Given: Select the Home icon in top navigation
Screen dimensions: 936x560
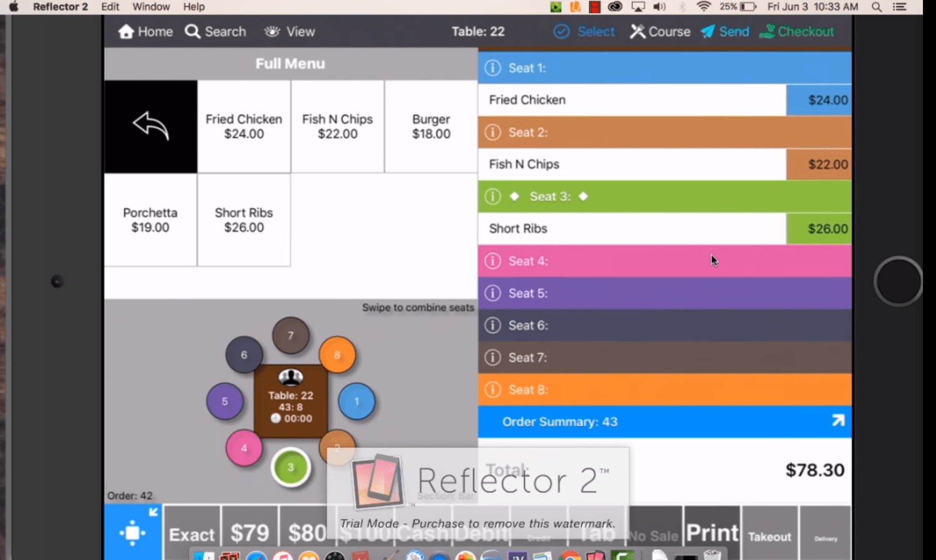Looking at the screenshot, I should tap(126, 31).
